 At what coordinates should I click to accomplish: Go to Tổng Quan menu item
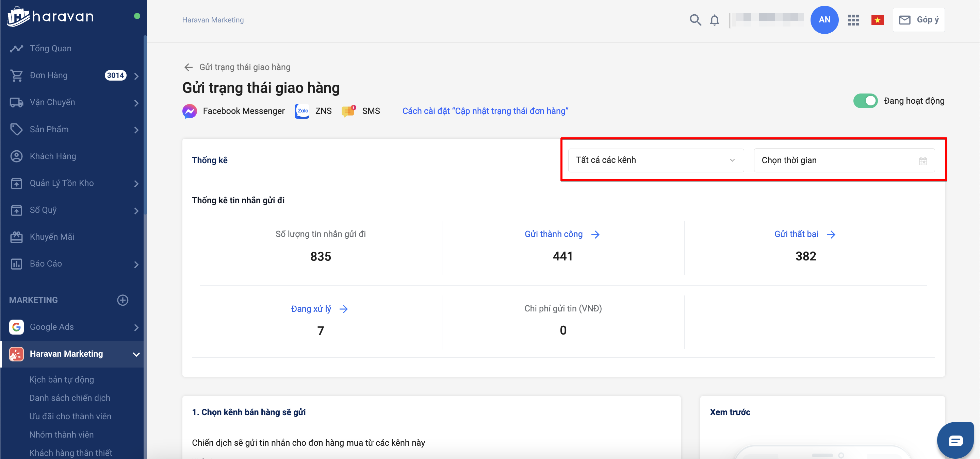click(x=51, y=48)
